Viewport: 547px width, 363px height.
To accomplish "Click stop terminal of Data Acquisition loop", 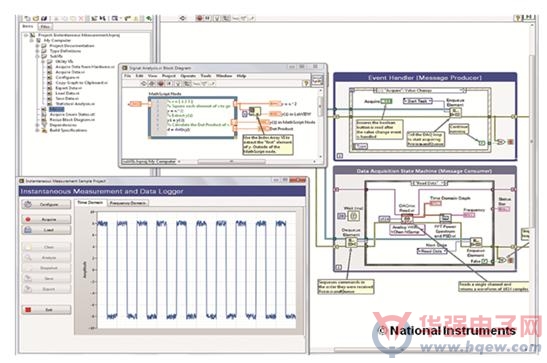I will (510, 260).
